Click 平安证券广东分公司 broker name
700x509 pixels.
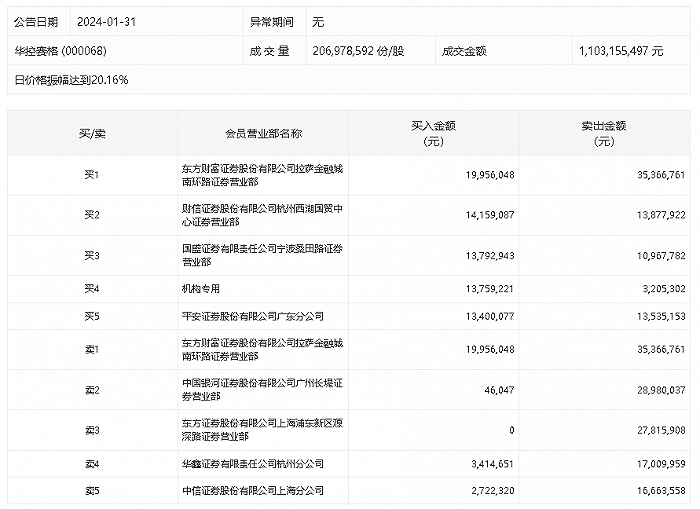[252, 316]
